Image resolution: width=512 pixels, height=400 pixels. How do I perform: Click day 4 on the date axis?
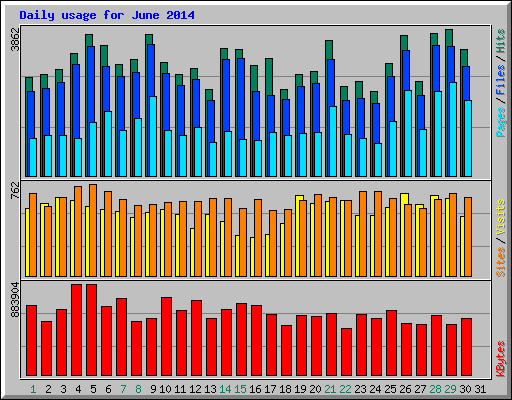[x=78, y=389]
